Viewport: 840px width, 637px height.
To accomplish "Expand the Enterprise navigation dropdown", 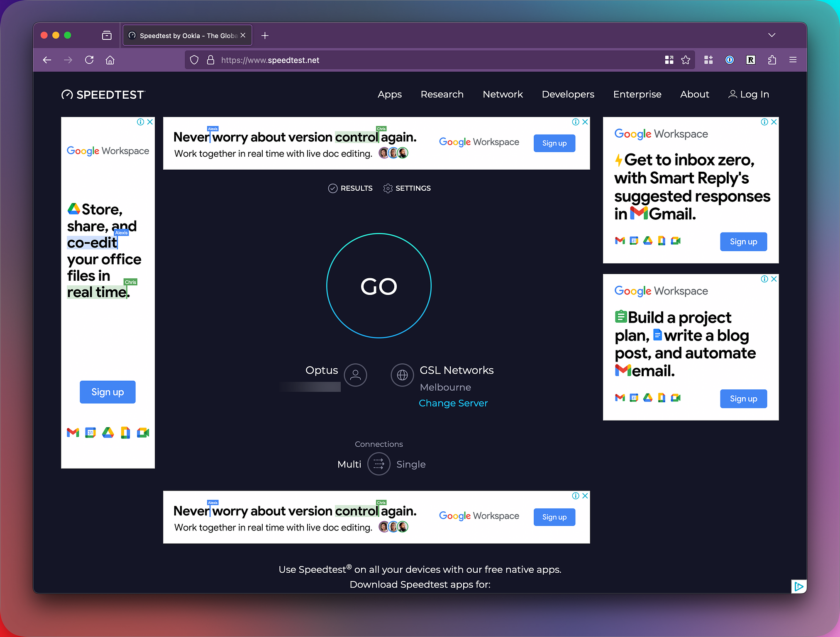I will click(x=637, y=94).
